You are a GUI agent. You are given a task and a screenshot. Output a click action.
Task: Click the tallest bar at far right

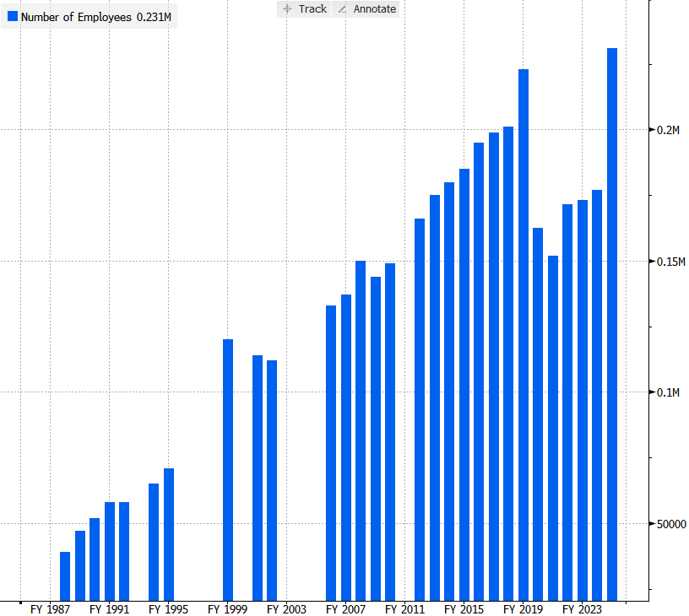[612, 324]
